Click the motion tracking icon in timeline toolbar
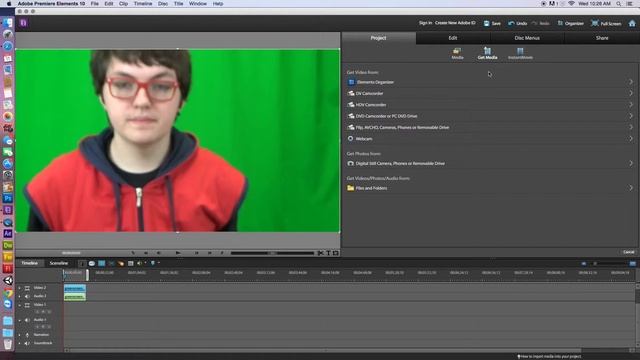The image size is (640, 360). click(x=121, y=264)
